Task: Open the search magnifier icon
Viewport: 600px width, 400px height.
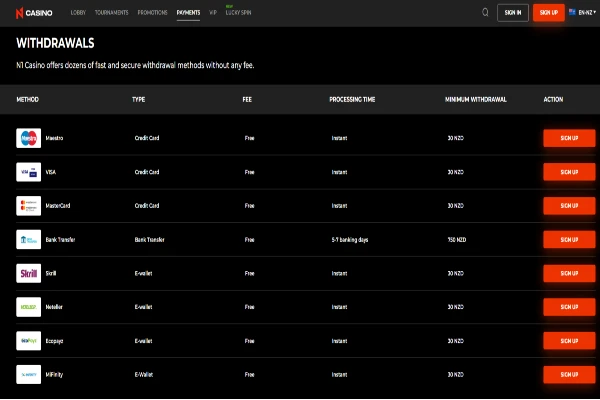Action: pyautogui.click(x=485, y=13)
